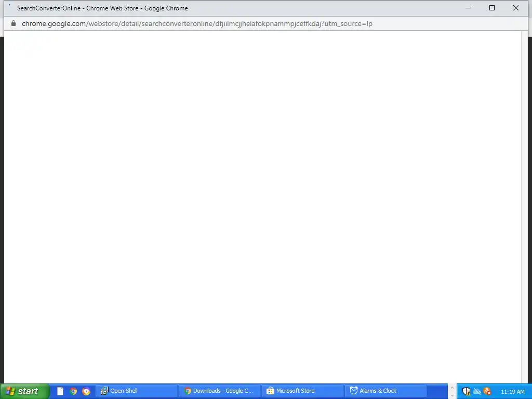Click the blank document quick launch icon

click(x=60, y=391)
